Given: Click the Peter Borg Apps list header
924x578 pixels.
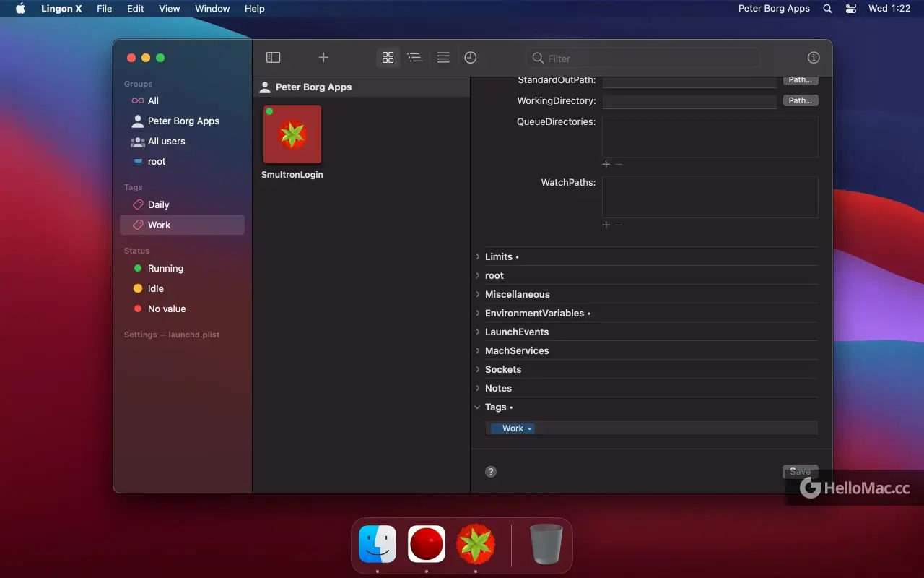Looking at the screenshot, I should pos(361,87).
